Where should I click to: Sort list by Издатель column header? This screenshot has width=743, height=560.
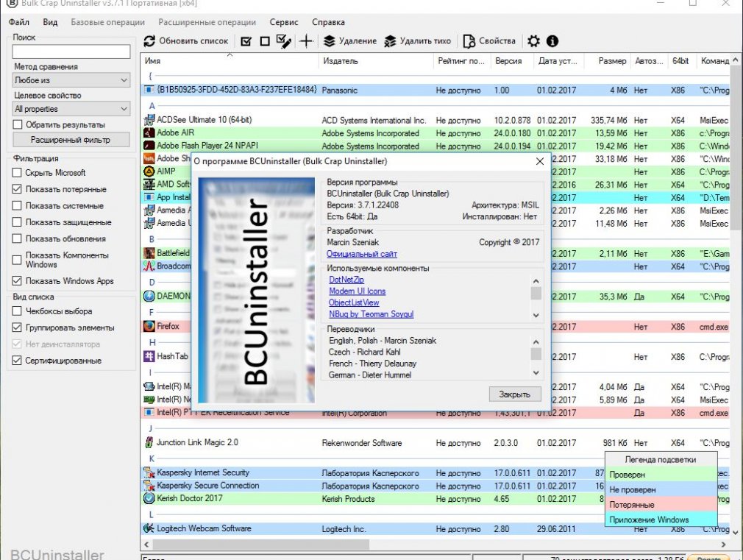(x=376, y=61)
